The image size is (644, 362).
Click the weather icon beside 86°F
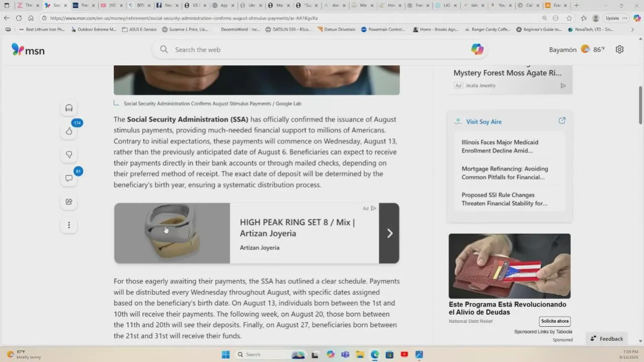(x=585, y=49)
